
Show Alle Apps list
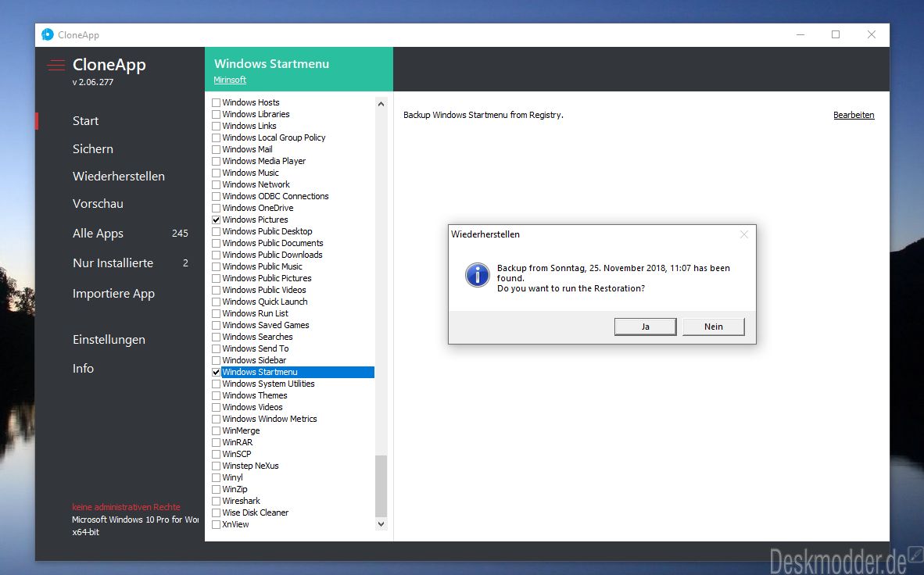coord(98,234)
